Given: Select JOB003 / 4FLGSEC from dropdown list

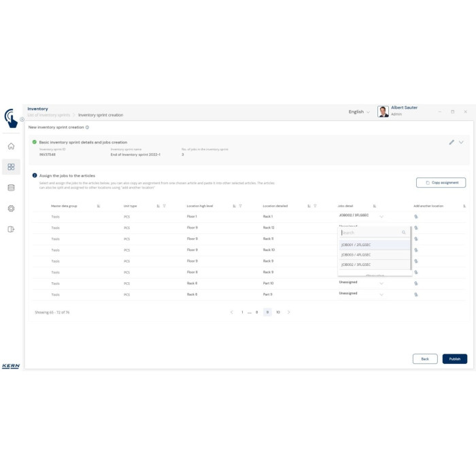Looking at the screenshot, I should click(x=374, y=255).
